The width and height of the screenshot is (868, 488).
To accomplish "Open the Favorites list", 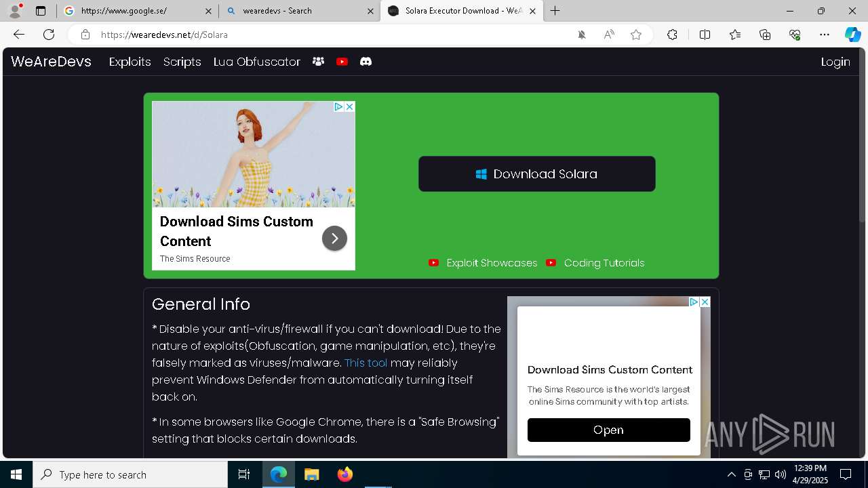I will coord(735,35).
